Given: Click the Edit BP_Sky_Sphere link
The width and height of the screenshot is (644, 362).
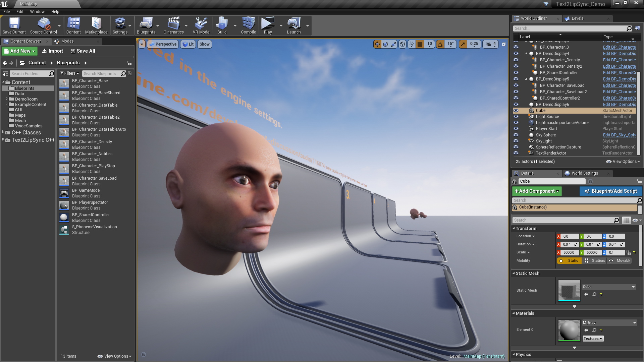Looking at the screenshot, I should [619, 135].
